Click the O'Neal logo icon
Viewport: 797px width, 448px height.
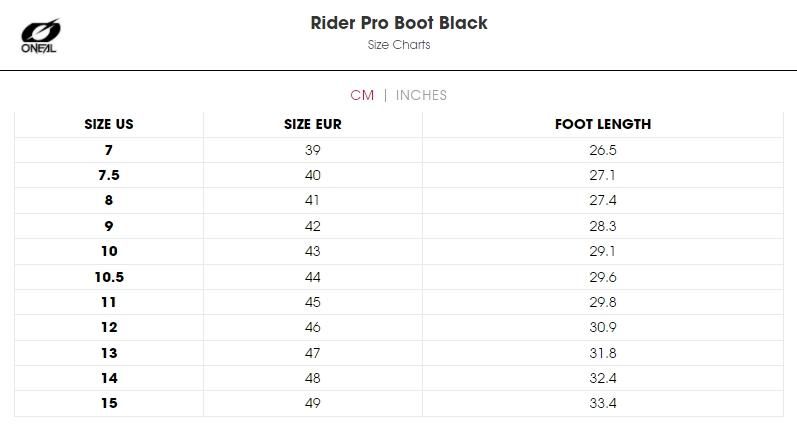coord(41,36)
